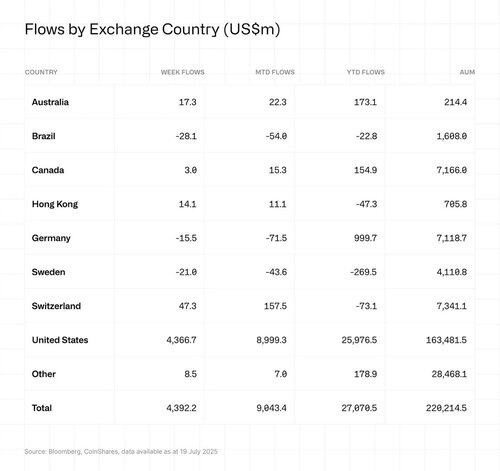Viewport: 500px width, 471px height.
Task: Click the AUM column header
Action: pos(467,72)
